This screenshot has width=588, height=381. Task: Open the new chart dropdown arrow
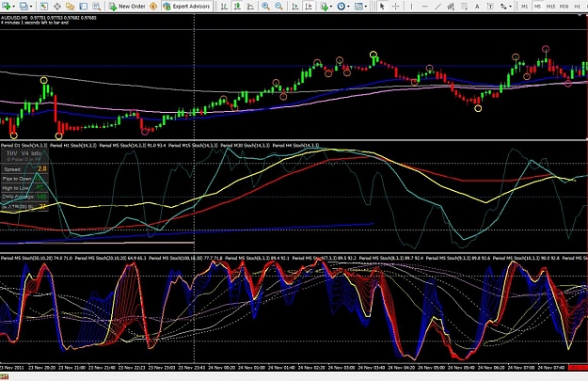tap(14, 7)
